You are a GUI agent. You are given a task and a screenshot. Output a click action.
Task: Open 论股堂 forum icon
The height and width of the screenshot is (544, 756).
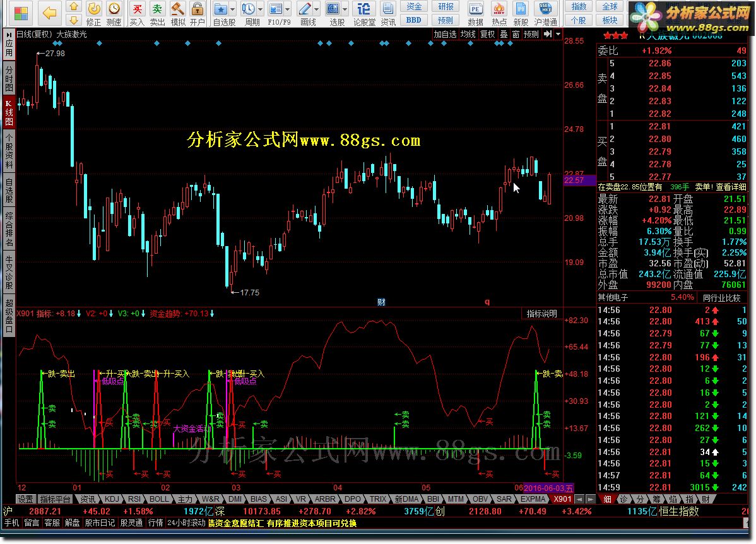[364, 13]
